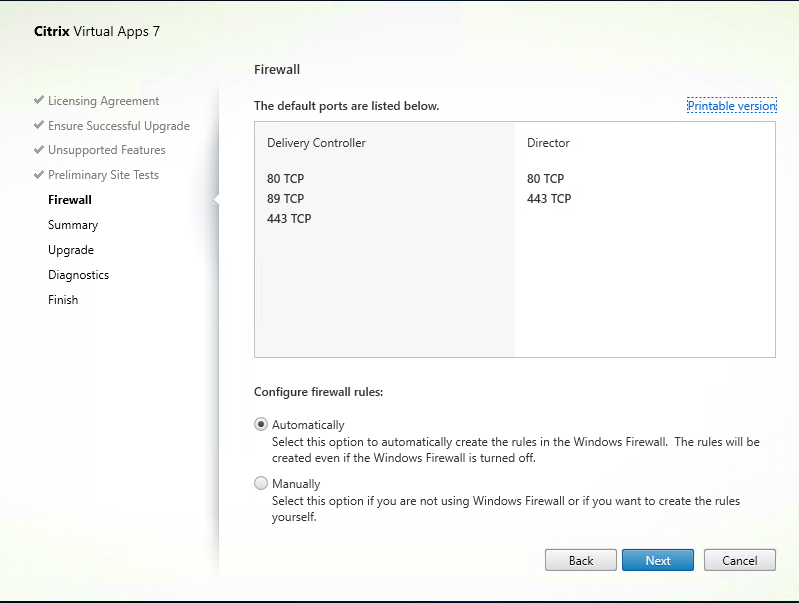
Task: Click the Manually option description text
Action: coord(506,509)
